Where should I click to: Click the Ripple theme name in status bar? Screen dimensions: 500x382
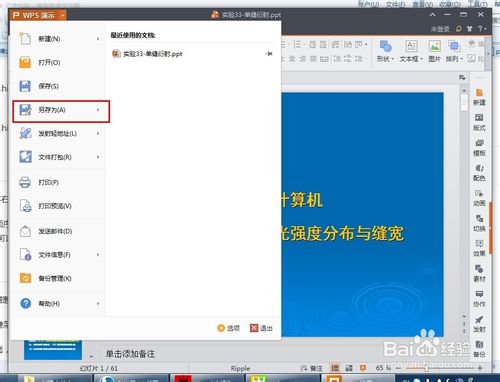point(240,368)
